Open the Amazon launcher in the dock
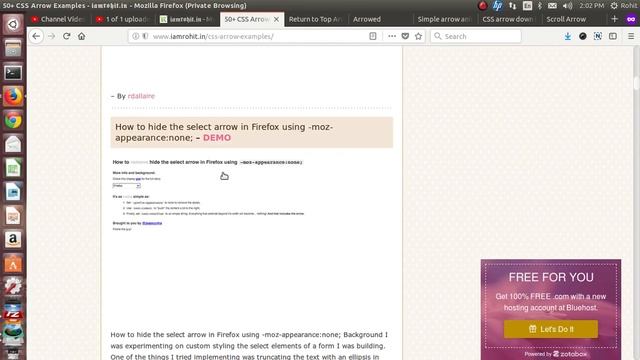This screenshot has width=640, height=360. point(13,240)
